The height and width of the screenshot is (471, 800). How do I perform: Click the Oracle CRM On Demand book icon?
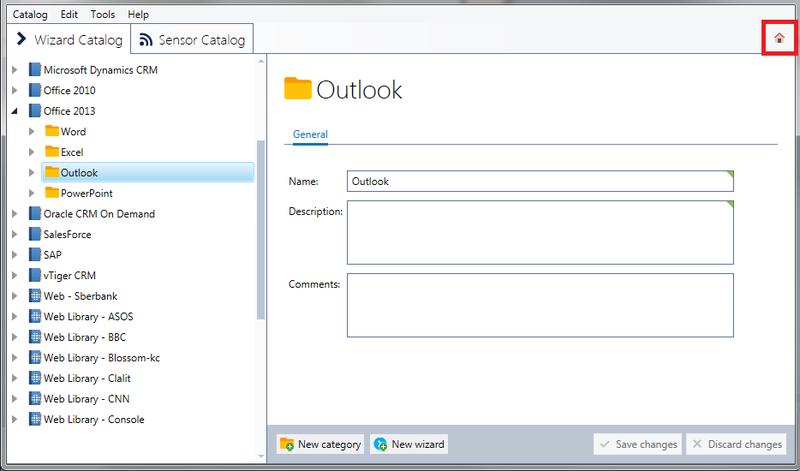pos(35,213)
